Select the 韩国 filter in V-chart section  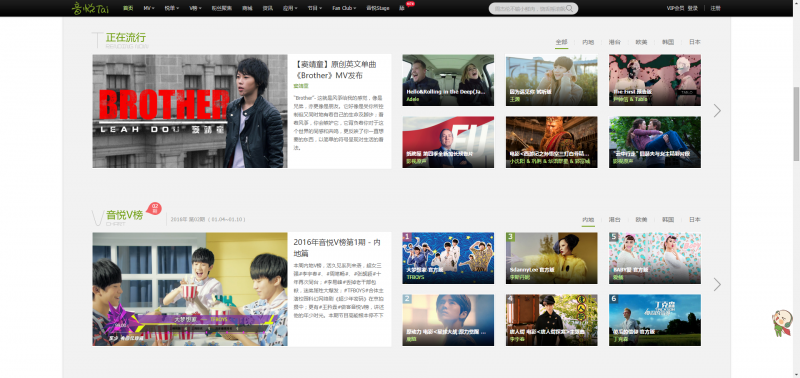click(x=668, y=220)
